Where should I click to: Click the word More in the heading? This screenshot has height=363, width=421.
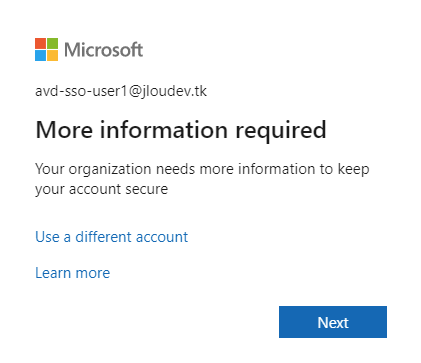pos(64,129)
